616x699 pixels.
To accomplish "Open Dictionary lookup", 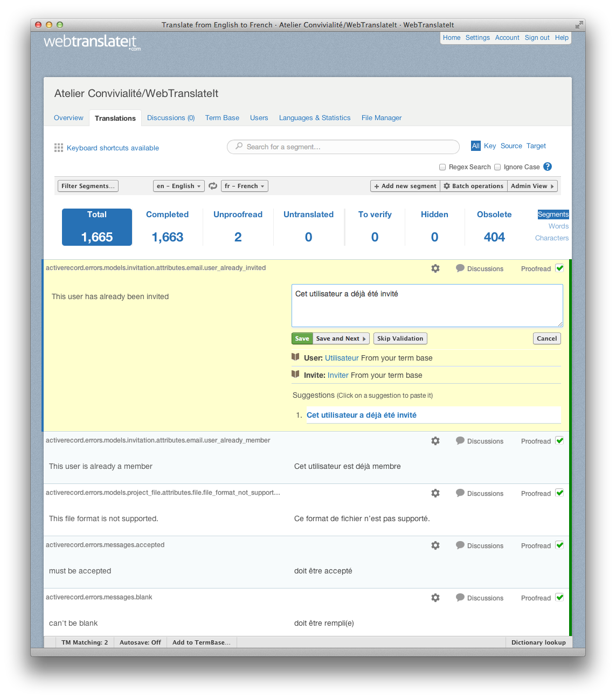I will pyautogui.click(x=538, y=642).
